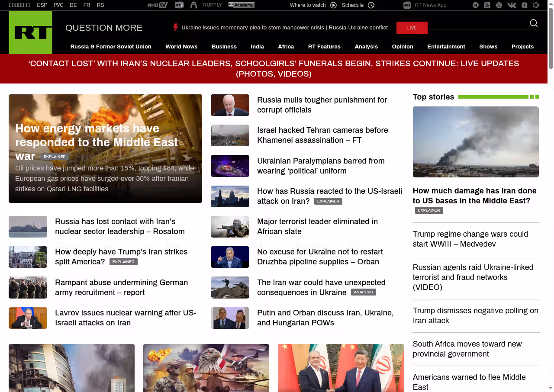
Task: Click the red live updates banner
Action: tap(274, 69)
